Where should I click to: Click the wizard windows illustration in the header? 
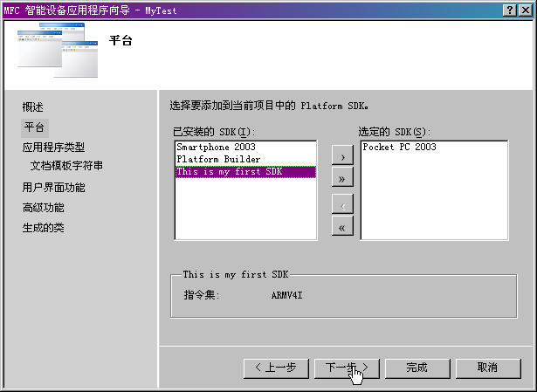tap(58, 50)
